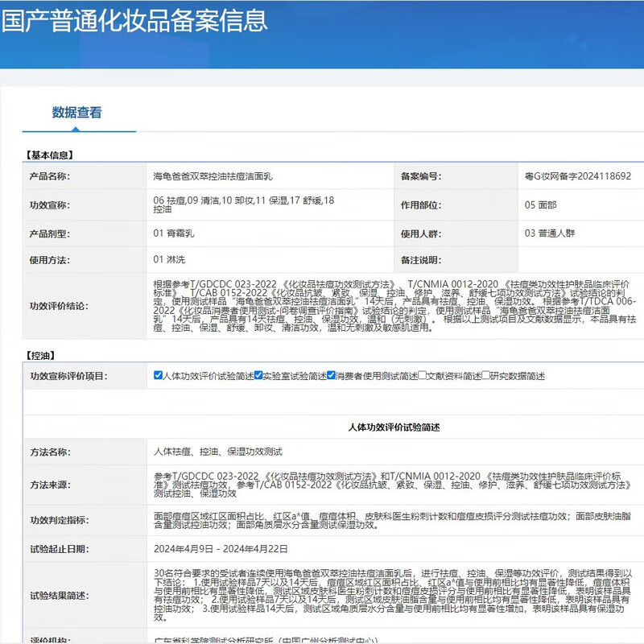This screenshot has height=644, width=644.
Task: Uncheck the 人体功效评价试验简述 checkbox
Action: coord(158,376)
